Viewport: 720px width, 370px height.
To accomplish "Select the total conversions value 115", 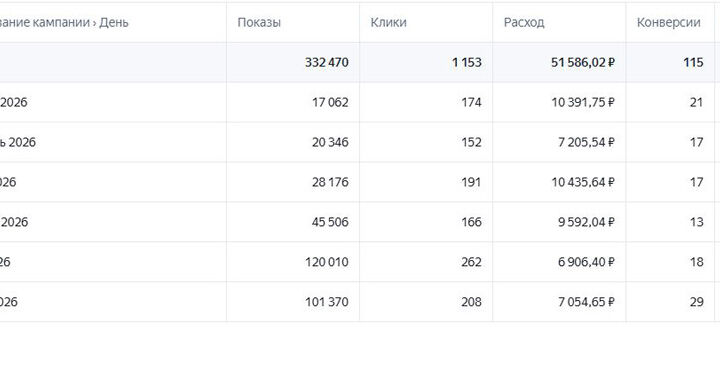I will [693, 62].
